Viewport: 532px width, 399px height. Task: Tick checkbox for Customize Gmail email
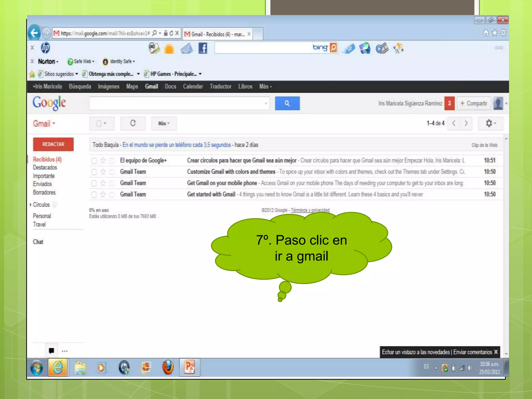coord(94,172)
